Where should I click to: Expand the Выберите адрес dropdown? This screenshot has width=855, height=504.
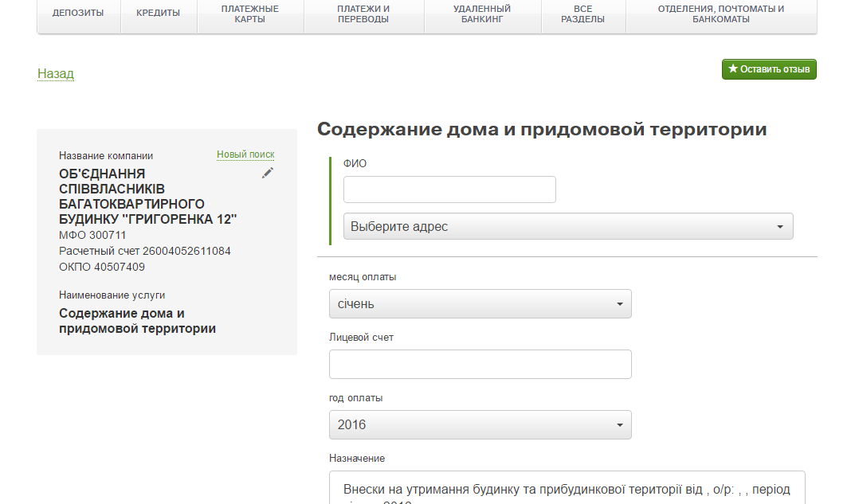coord(568,226)
